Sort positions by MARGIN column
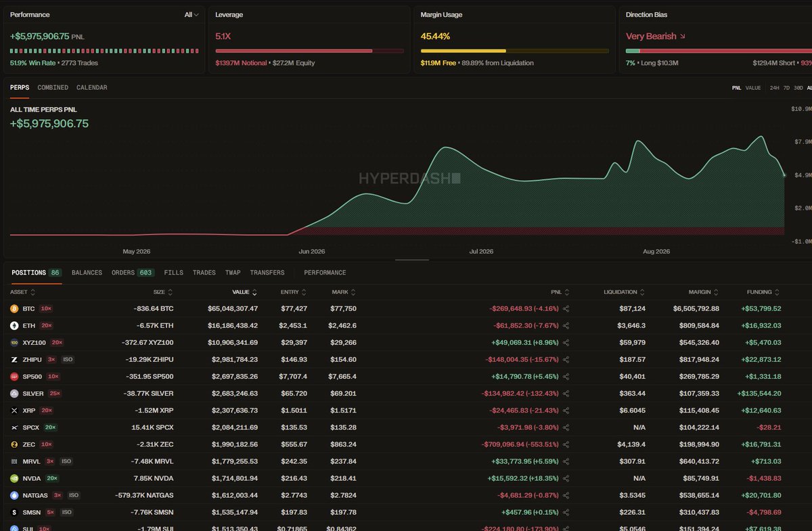The image size is (812, 531). tap(704, 292)
